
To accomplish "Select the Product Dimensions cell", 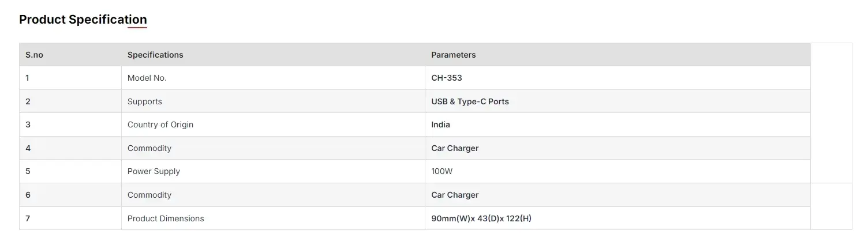I will coord(273,218).
